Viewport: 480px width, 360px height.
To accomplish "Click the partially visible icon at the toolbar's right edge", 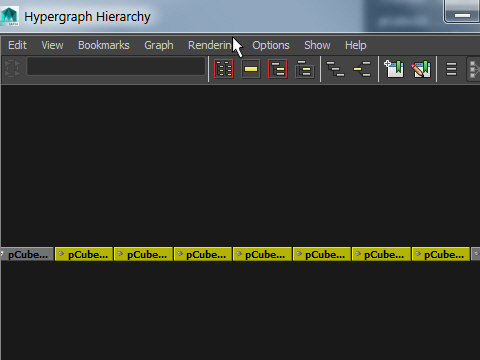I will click(474, 69).
